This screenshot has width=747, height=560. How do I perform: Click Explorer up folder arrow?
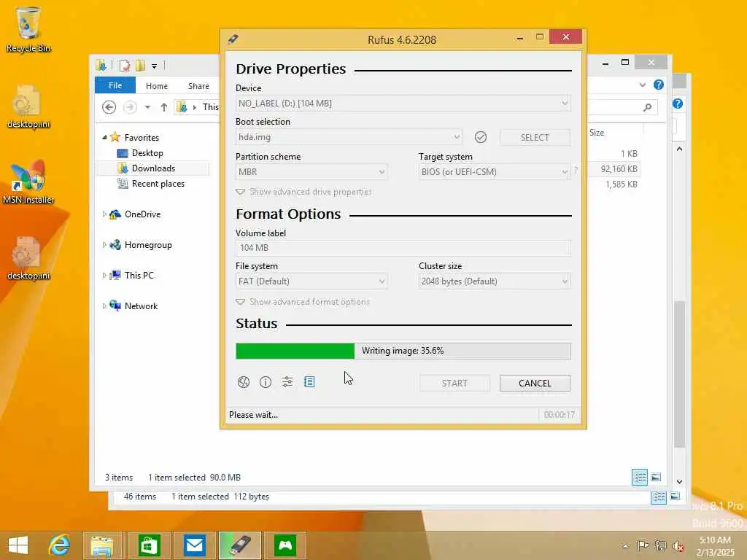(164, 107)
